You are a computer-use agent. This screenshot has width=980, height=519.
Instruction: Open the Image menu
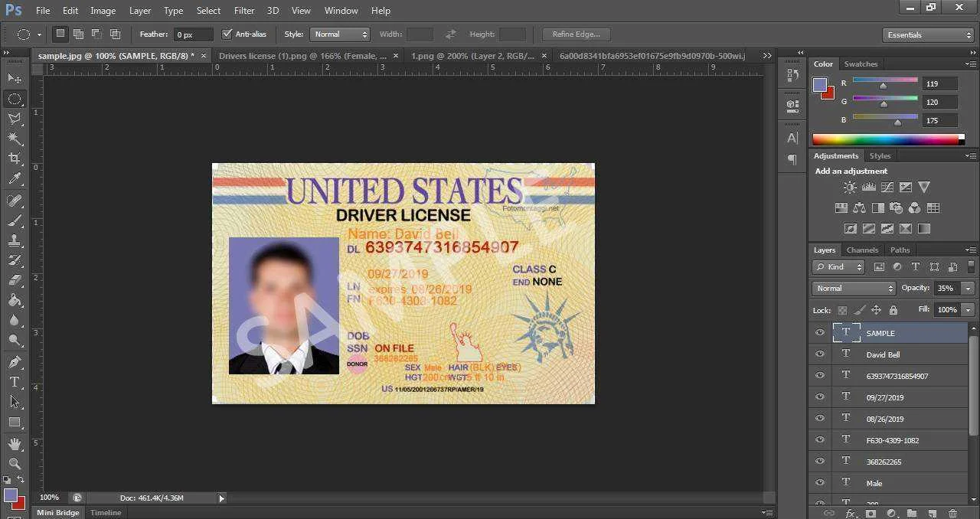click(x=103, y=10)
